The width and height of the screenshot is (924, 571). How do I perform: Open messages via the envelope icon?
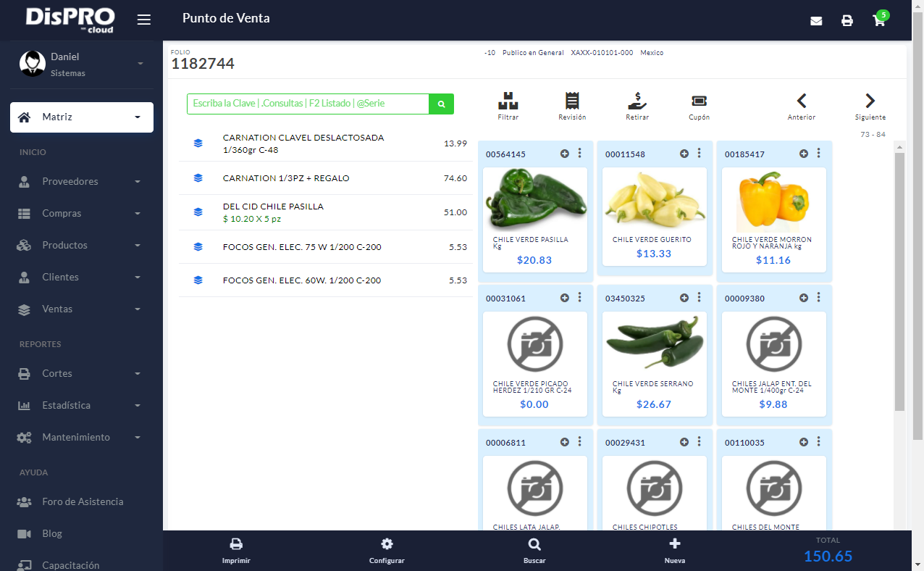tap(816, 21)
